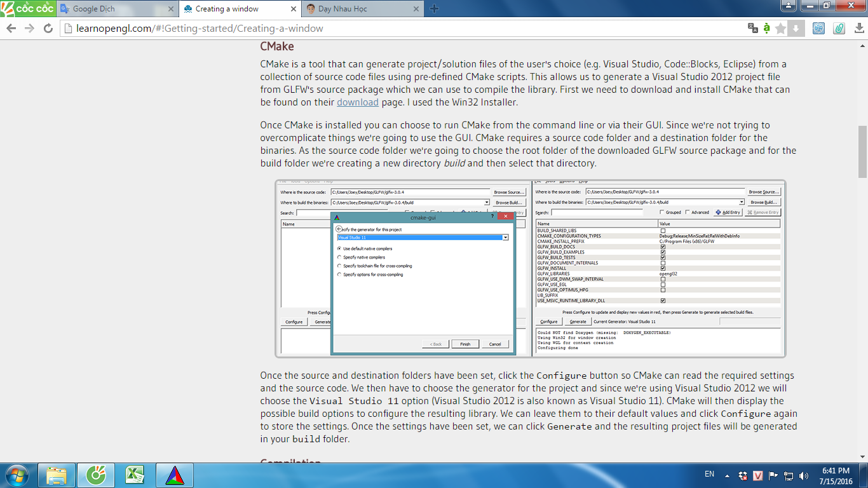Screen dimensions: 868x488
Task: Open a new tab with the plus button
Action: tap(435, 9)
